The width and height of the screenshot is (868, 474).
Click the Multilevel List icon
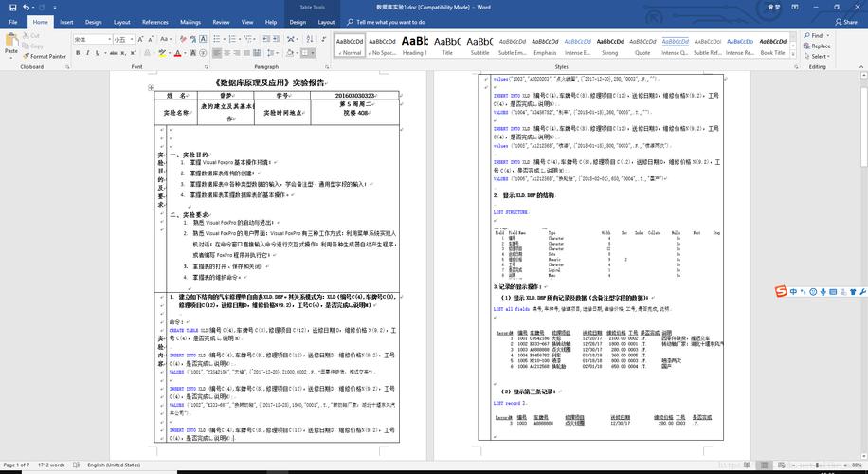click(x=248, y=39)
